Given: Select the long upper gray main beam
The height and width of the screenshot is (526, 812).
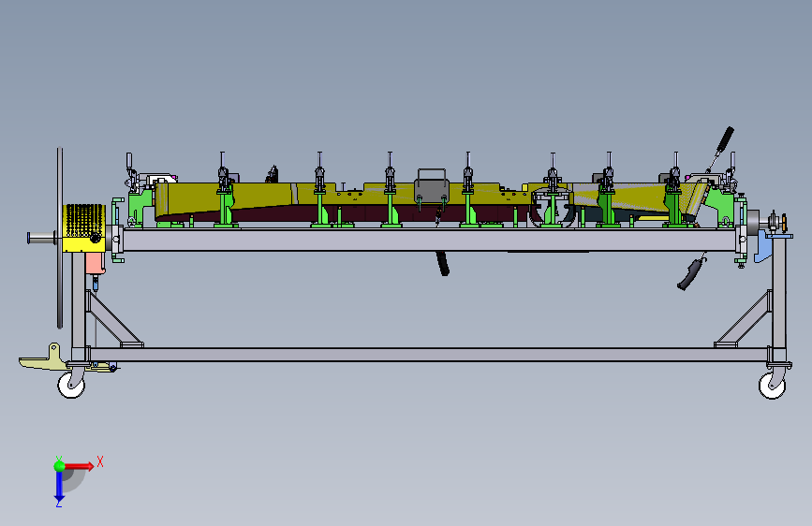Looking at the screenshot, I should [429, 241].
